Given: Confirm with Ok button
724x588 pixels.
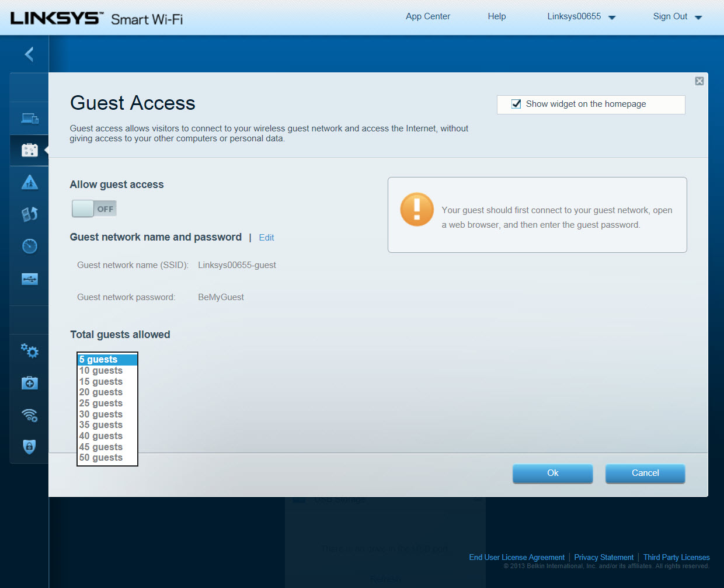Looking at the screenshot, I should [x=552, y=474].
